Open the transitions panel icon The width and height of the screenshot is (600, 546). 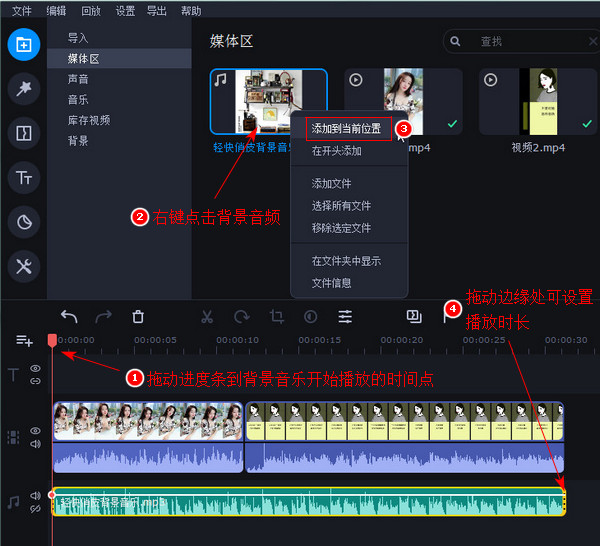[24, 133]
